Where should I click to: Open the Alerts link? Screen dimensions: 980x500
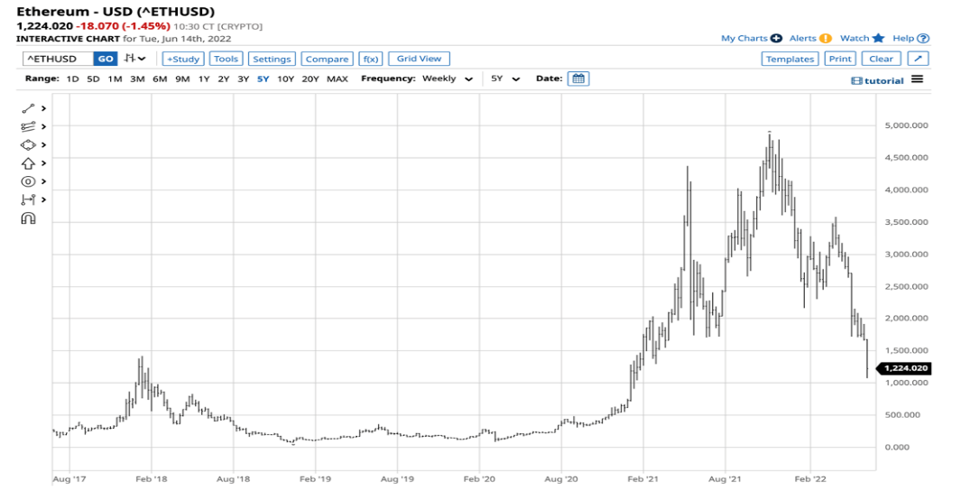[803, 38]
